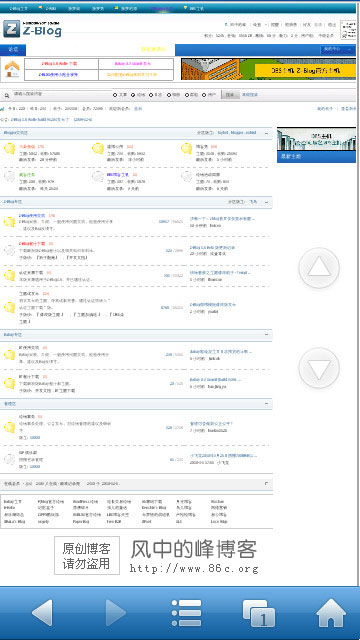Click the blue forum tab at top left
Viewport: 360px width, 640px height.
(x=13, y=50)
